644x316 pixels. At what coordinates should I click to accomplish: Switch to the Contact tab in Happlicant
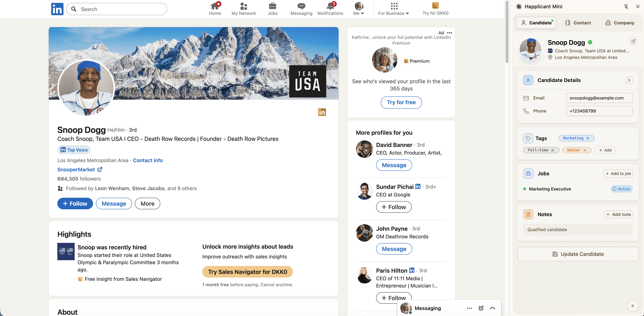pyautogui.click(x=578, y=23)
